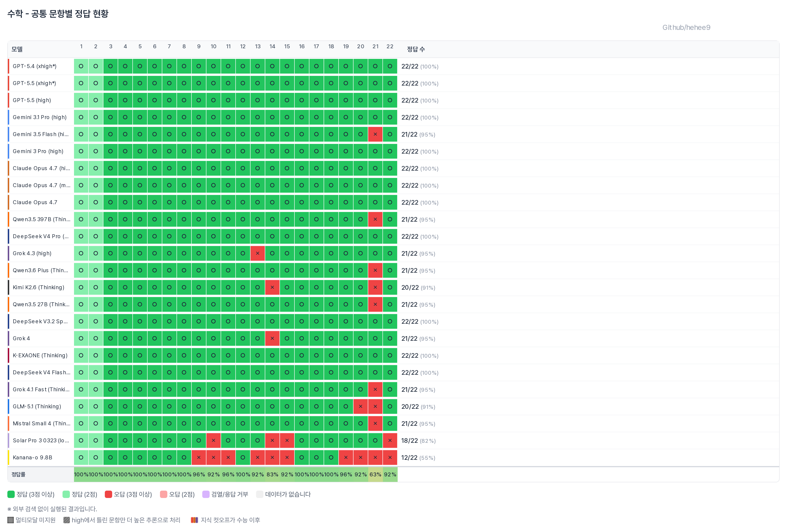Click the question 9 column header

click(199, 46)
